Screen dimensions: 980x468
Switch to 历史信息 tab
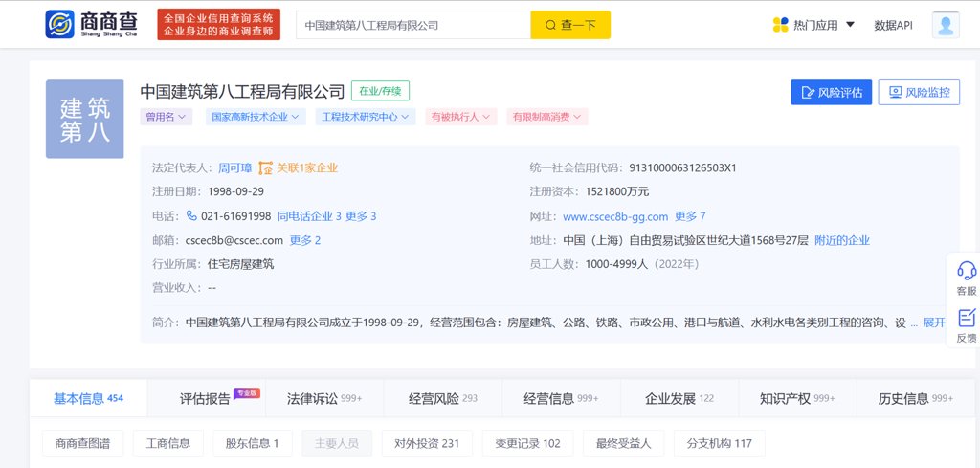pyautogui.click(x=916, y=399)
